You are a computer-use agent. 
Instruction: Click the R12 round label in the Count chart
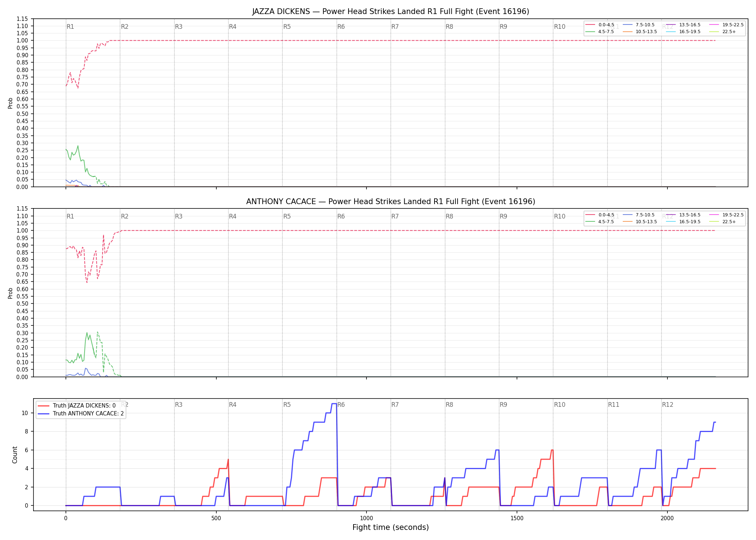pos(667,405)
